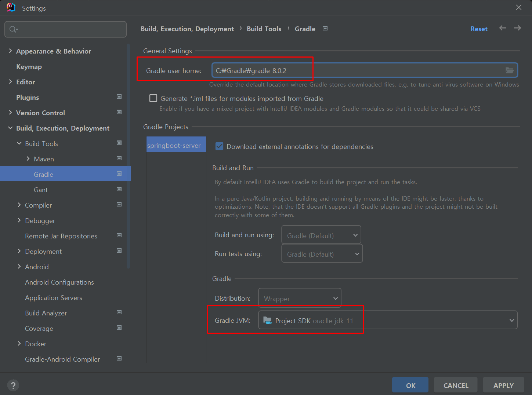
Task: Open Application Servers settings
Action: point(54,297)
